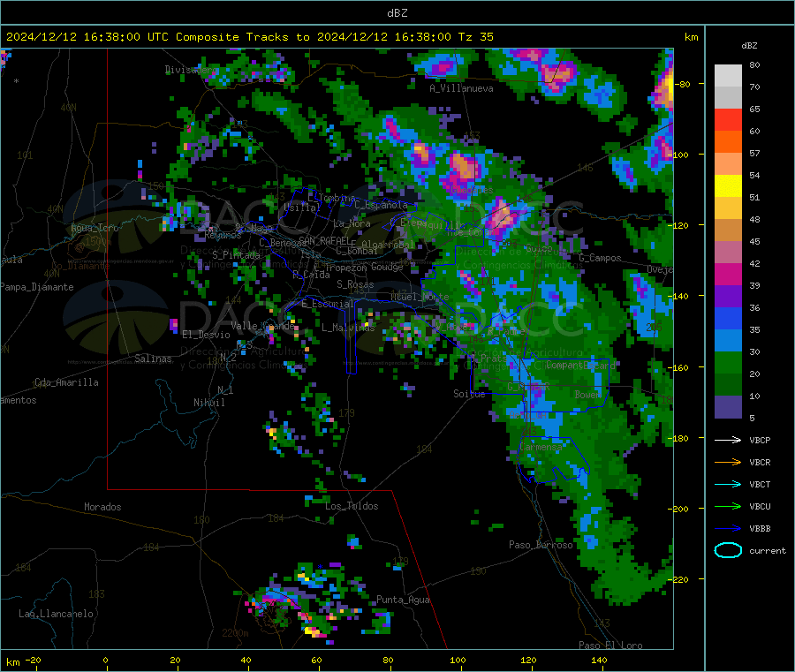Click the Bowen map label
Viewport: 795px width, 672px height.
(x=587, y=394)
